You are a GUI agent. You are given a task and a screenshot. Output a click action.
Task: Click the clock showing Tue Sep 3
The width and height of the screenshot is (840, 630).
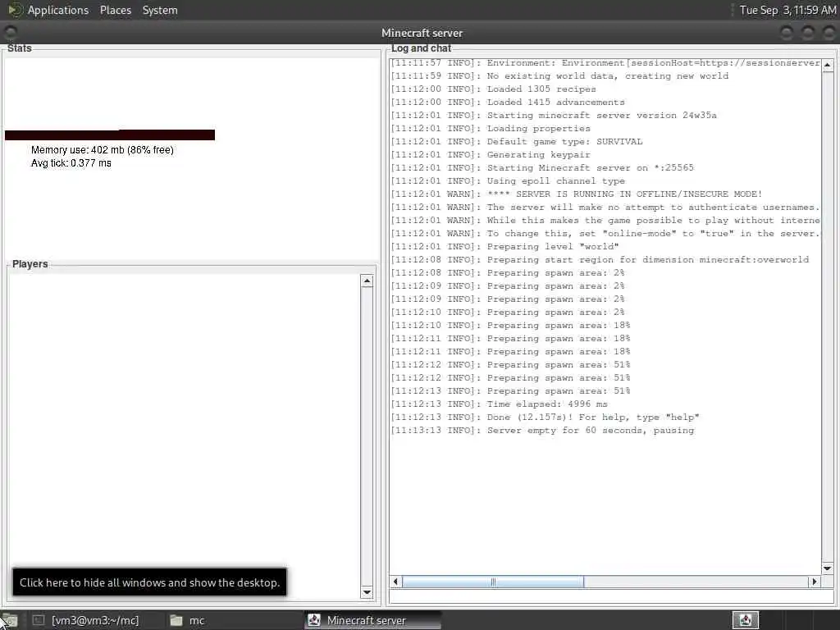[x=787, y=10]
